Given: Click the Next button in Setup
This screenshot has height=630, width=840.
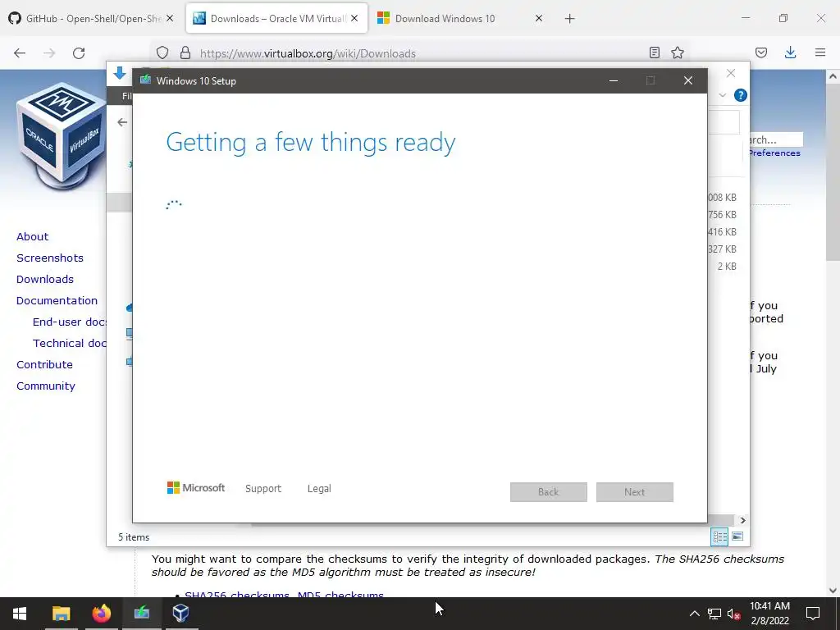Looking at the screenshot, I should 634,492.
